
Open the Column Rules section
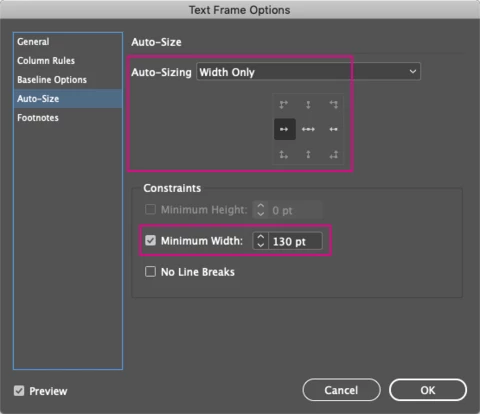click(68, 61)
